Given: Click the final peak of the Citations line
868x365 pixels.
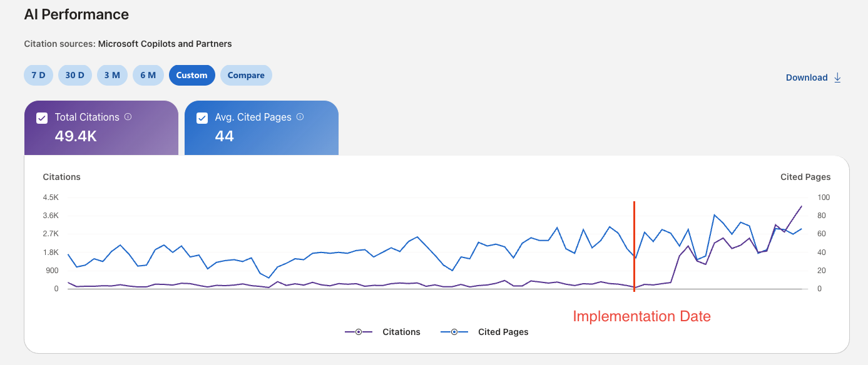Looking at the screenshot, I should click(x=801, y=206).
